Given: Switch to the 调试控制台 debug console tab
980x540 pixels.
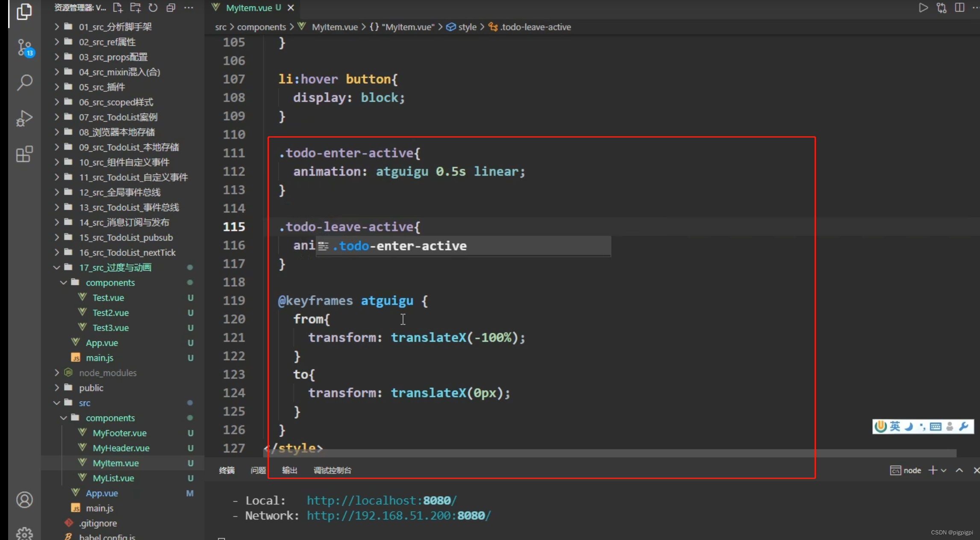Looking at the screenshot, I should [333, 470].
